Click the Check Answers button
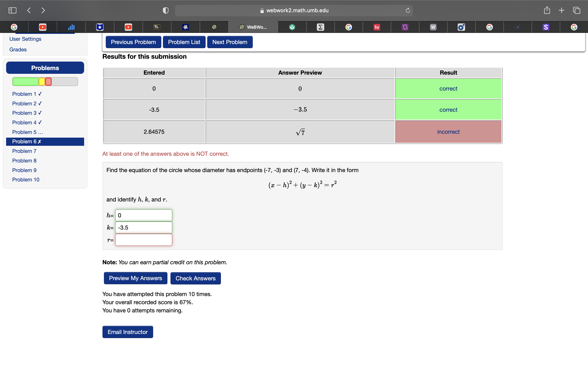The width and height of the screenshot is (588, 367). point(195,278)
